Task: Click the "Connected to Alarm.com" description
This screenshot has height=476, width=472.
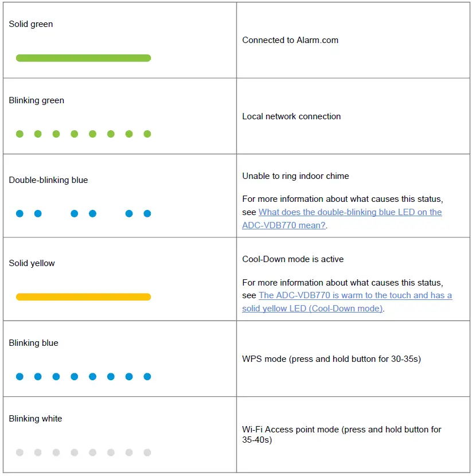Action: point(290,40)
